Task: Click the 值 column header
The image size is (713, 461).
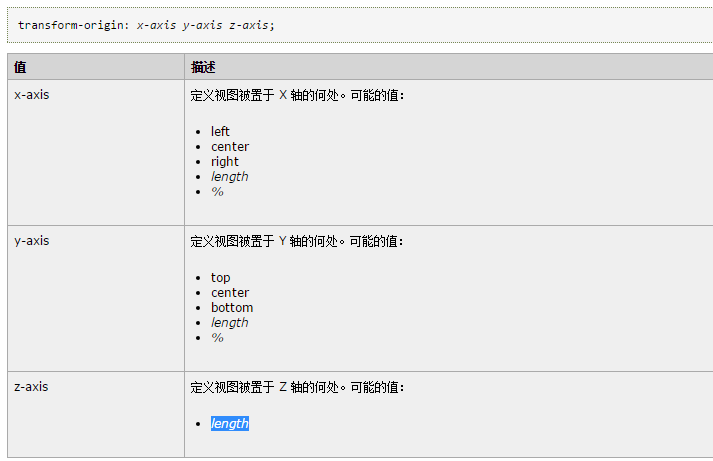Action: [x=20, y=67]
